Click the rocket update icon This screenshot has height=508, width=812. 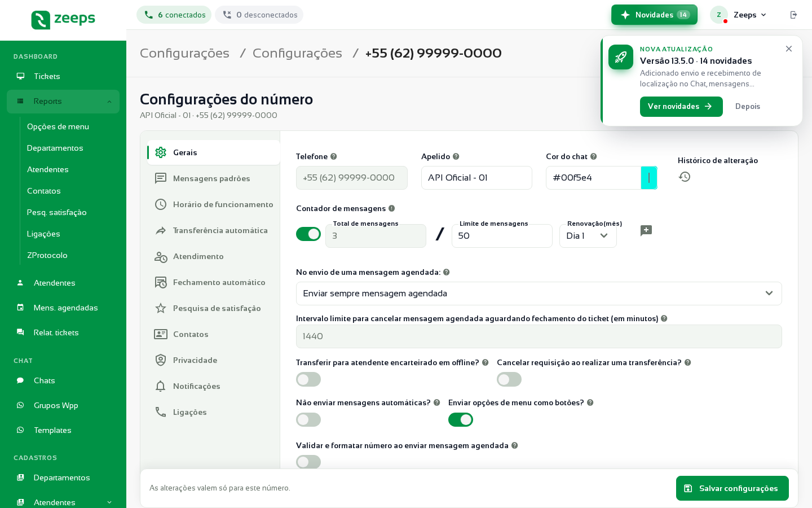621,57
